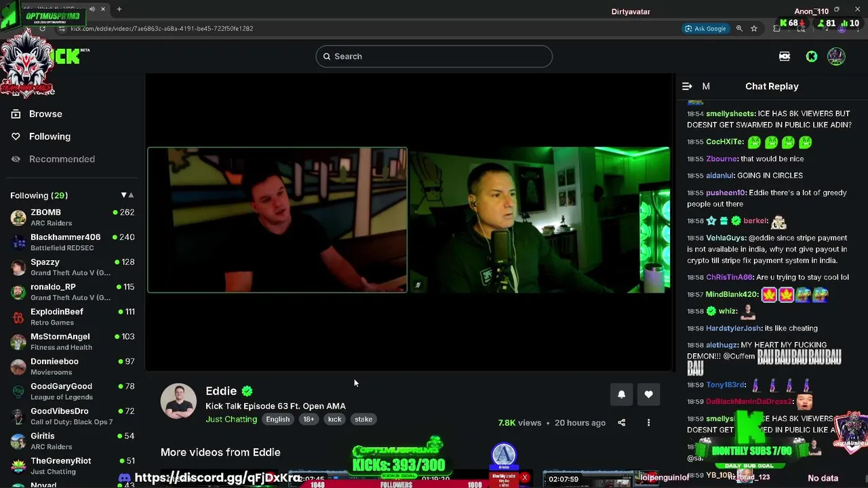
Task: Sort Following list with down arrow
Action: [123, 195]
